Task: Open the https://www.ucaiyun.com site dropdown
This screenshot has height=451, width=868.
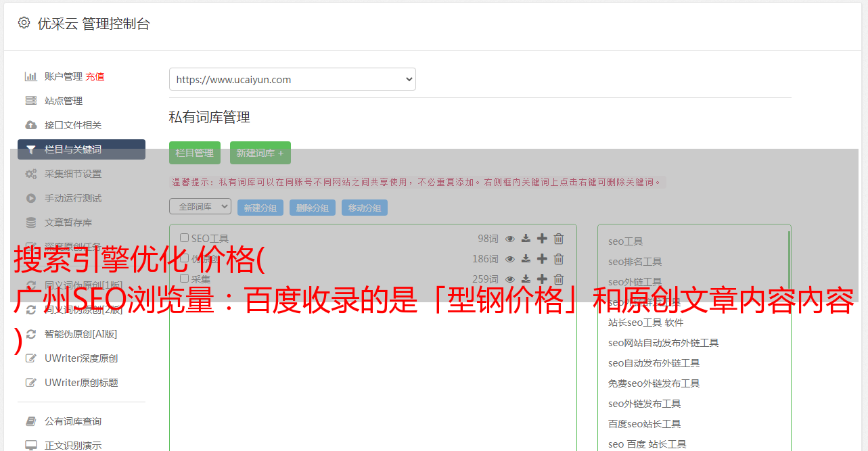Action: [292, 79]
